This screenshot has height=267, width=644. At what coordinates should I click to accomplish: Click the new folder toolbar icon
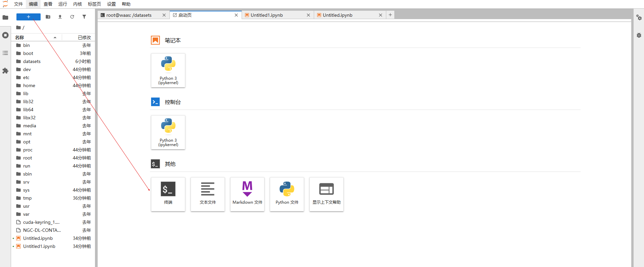point(48,17)
